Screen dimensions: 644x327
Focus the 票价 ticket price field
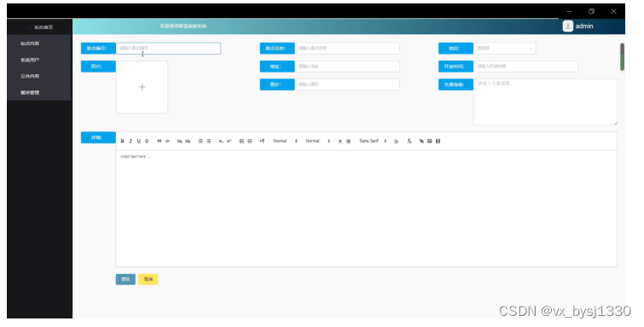coord(347,85)
